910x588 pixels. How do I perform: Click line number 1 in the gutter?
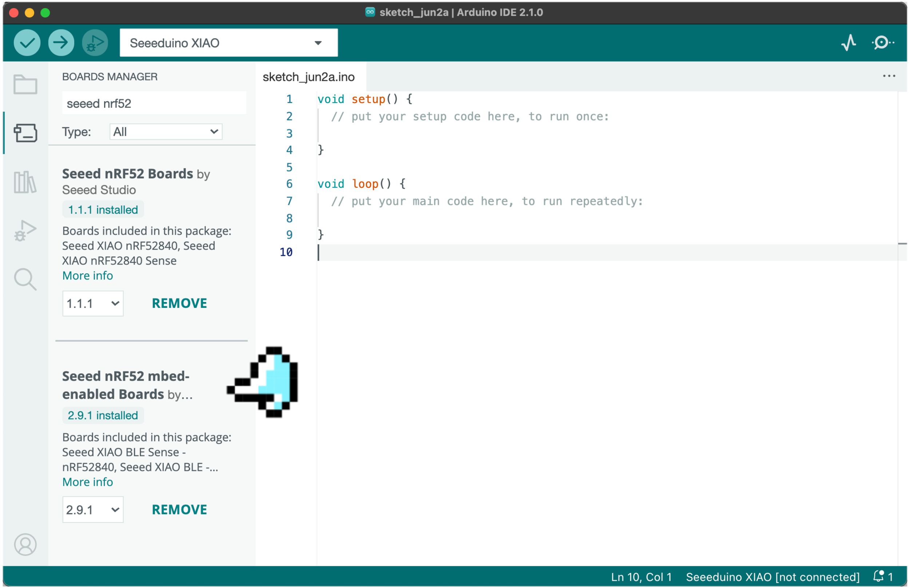pyautogui.click(x=289, y=99)
